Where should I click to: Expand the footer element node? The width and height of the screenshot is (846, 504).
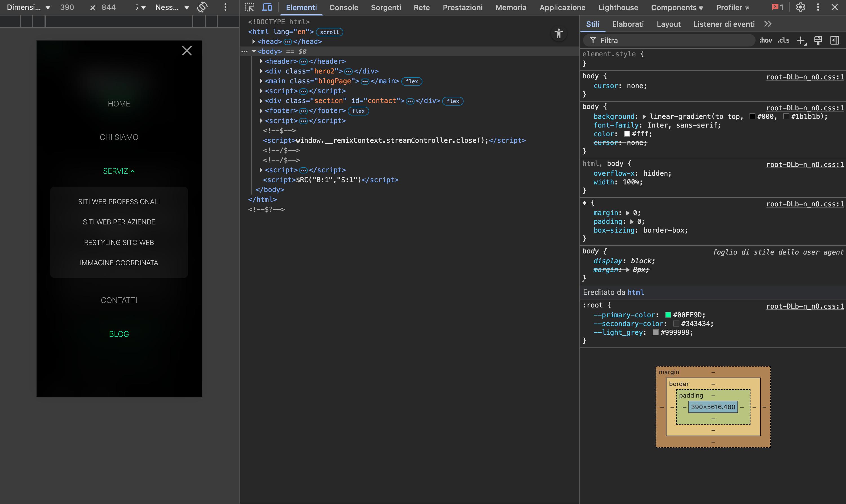click(261, 110)
